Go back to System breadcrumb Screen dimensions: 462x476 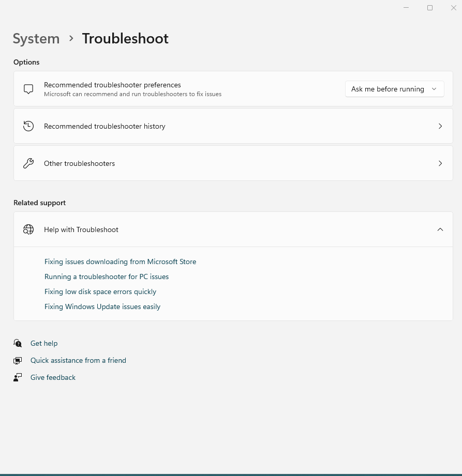[36, 39]
